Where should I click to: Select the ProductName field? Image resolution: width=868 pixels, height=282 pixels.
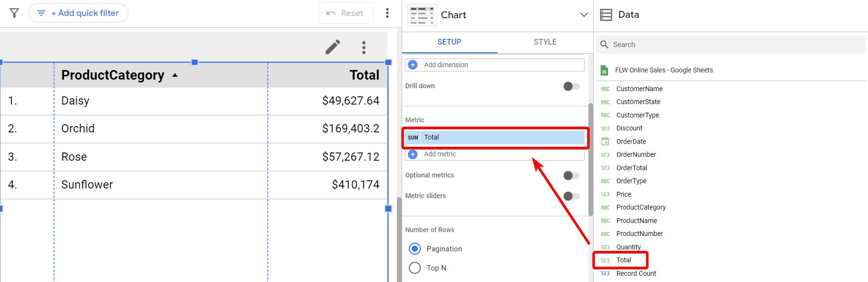(636, 221)
